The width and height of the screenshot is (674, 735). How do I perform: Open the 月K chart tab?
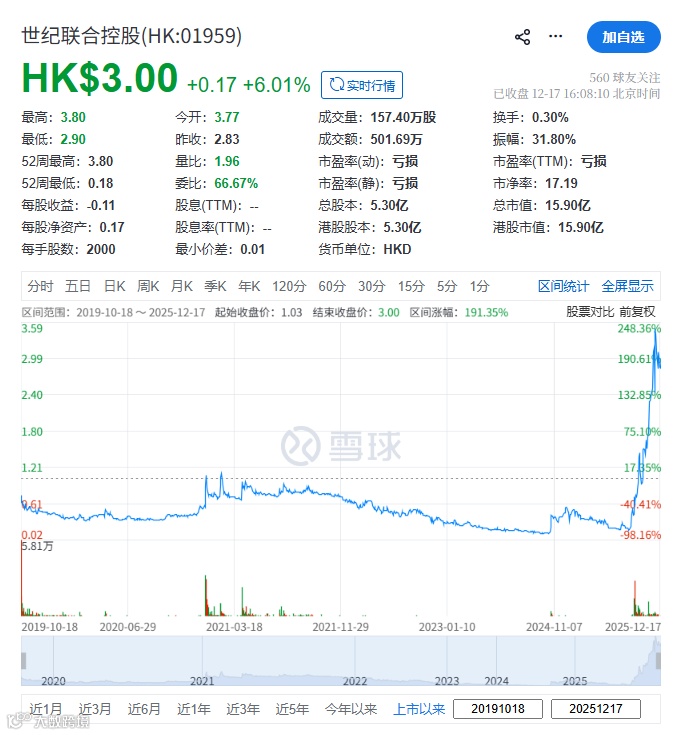click(182, 286)
